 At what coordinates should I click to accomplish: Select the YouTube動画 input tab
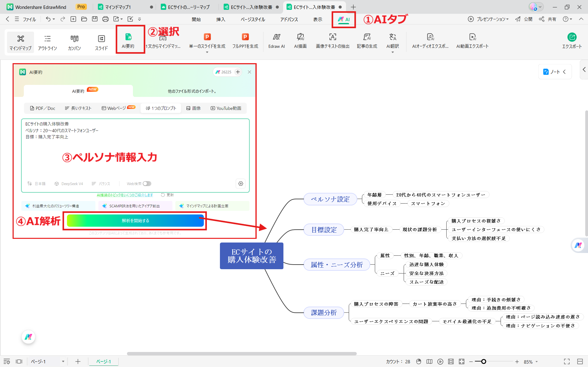click(226, 108)
